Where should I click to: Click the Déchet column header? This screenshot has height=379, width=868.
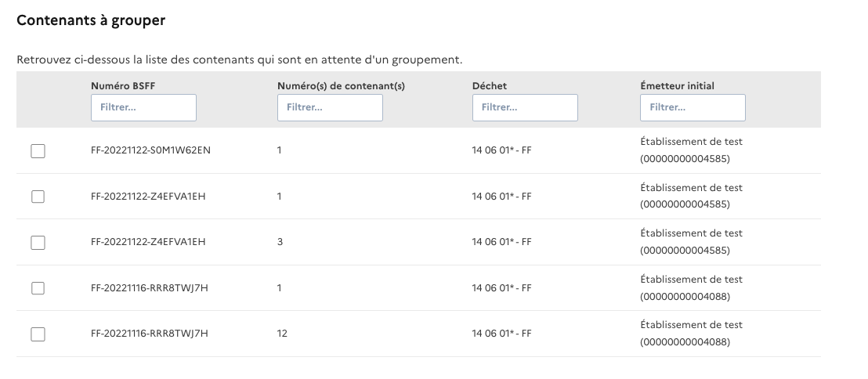(x=490, y=86)
